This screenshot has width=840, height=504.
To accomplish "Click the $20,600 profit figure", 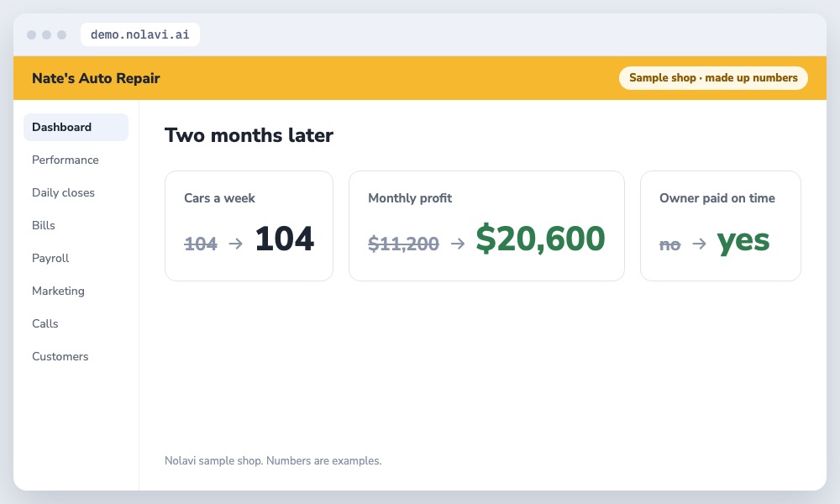I will coord(540,239).
